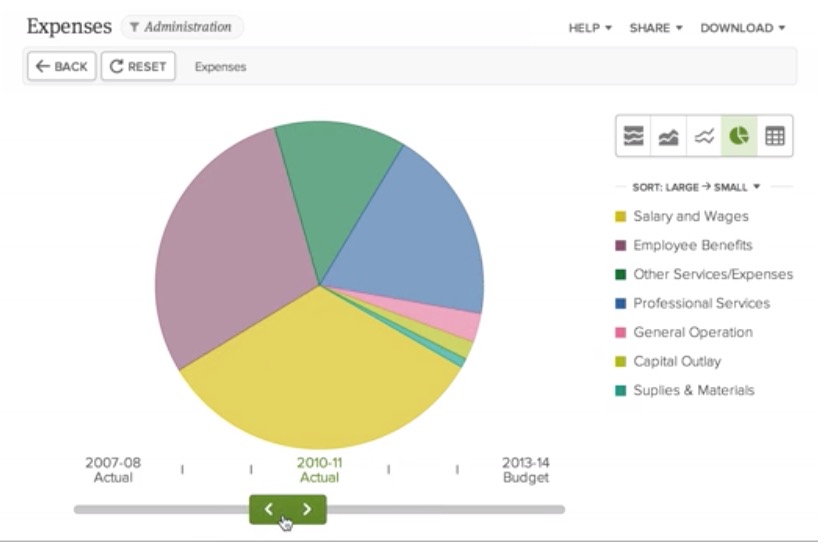Viewport: 828px width, 552px height.
Task: Click the teal Suplies & Materials legend swatch
Action: tap(620, 390)
